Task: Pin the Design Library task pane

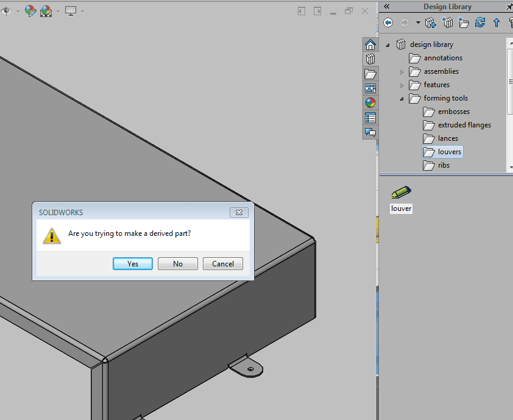Action: tap(509, 7)
